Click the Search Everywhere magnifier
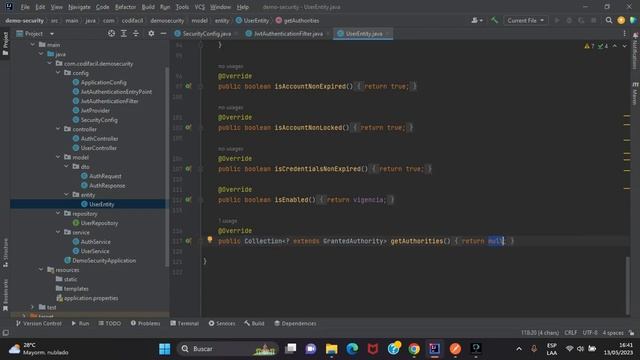Screen dimensions: 640x360 tap(609, 20)
